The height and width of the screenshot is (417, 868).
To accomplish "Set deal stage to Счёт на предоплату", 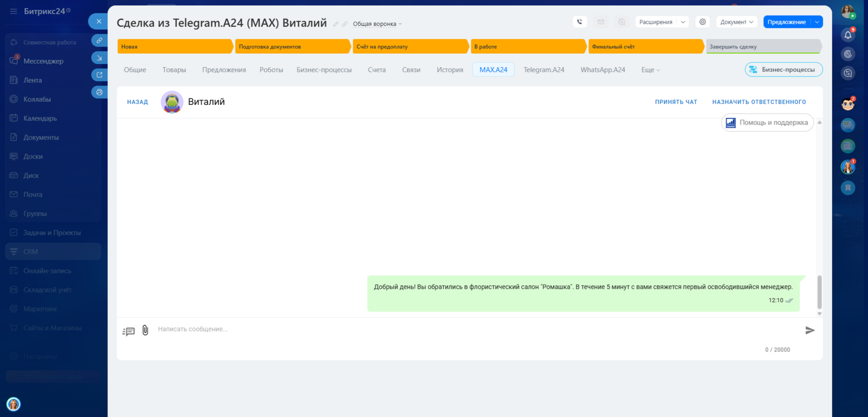I will pos(411,47).
